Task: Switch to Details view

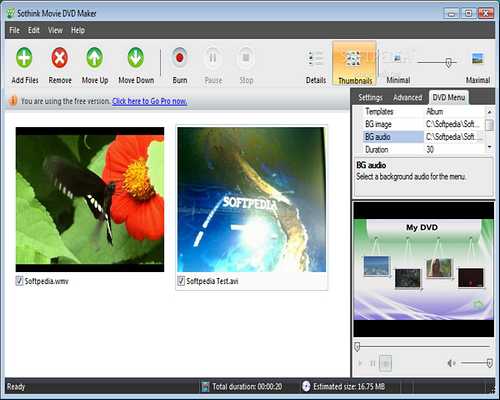Action: pos(315,59)
